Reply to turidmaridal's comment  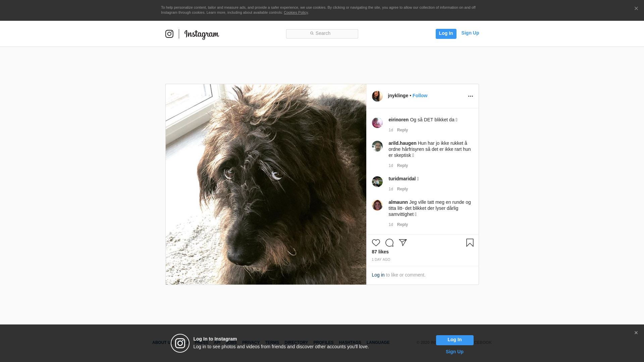(402, 189)
